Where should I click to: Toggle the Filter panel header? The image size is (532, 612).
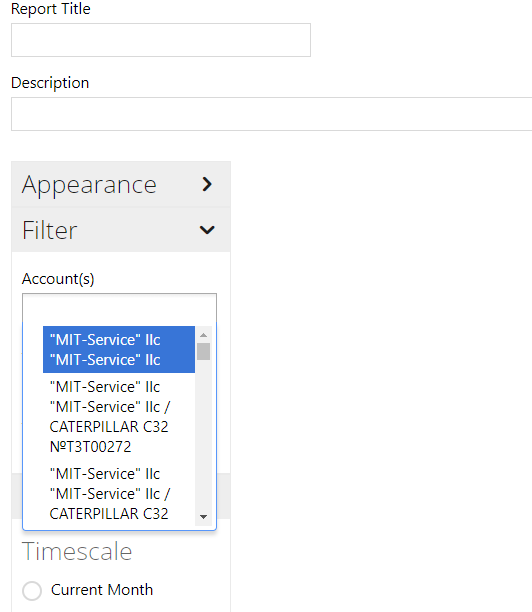pyautogui.click(x=121, y=230)
